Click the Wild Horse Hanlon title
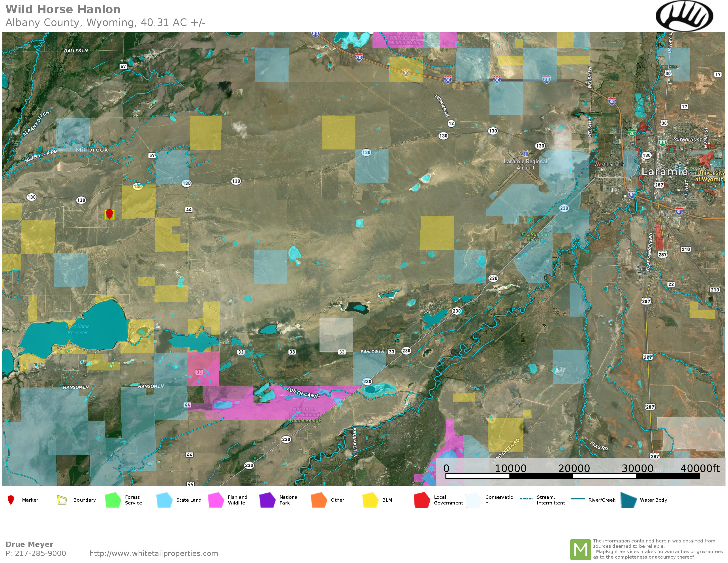 [x=63, y=9]
